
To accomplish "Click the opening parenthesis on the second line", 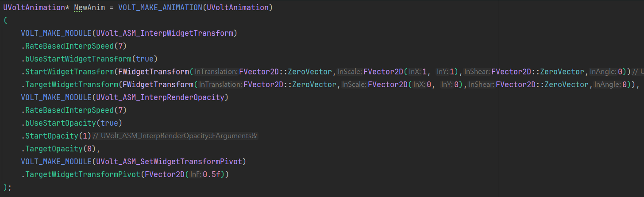I will click(5, 20).
